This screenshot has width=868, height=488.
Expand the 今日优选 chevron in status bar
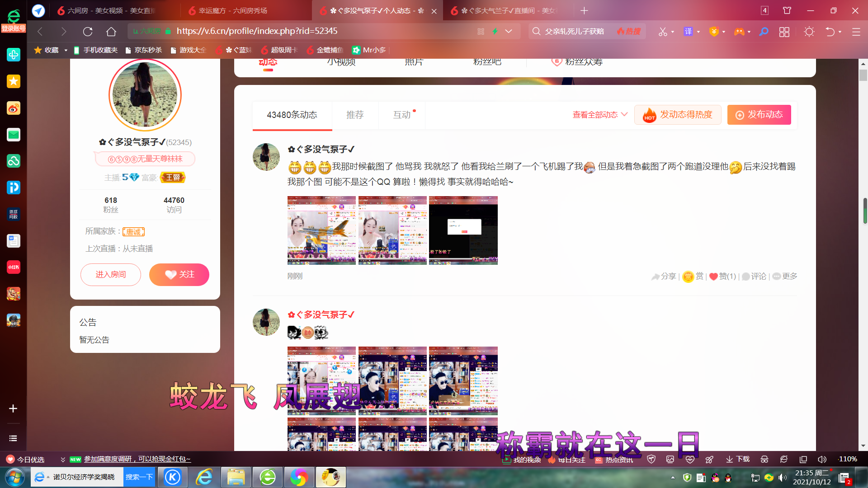(x=63, y=460)
